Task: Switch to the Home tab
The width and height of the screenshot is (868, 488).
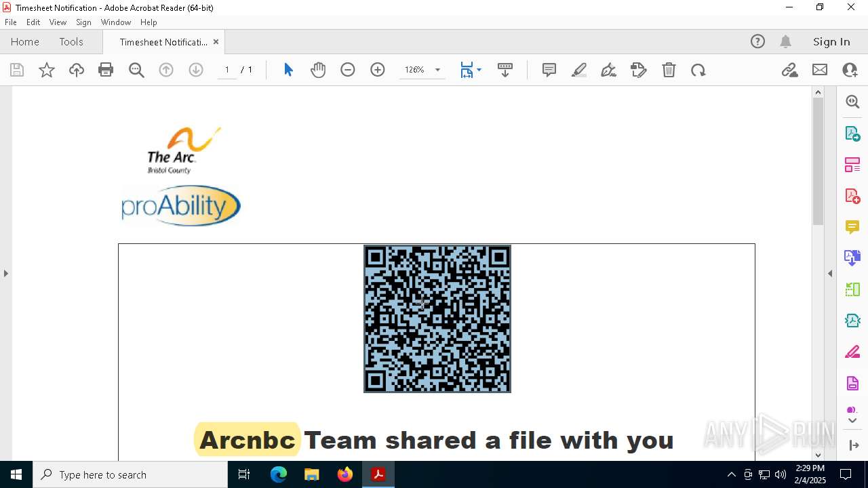Action: (25, 41)
